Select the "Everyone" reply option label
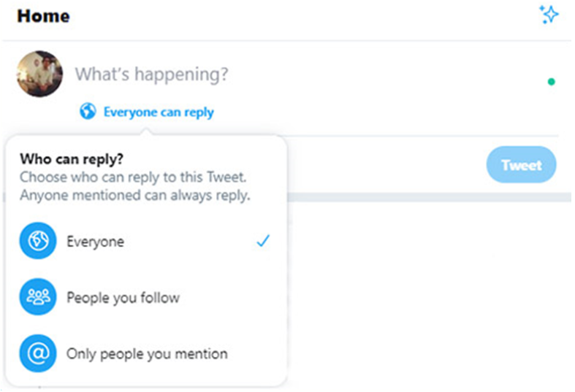This screenshot has width=575, height=392. coord(95,242)
